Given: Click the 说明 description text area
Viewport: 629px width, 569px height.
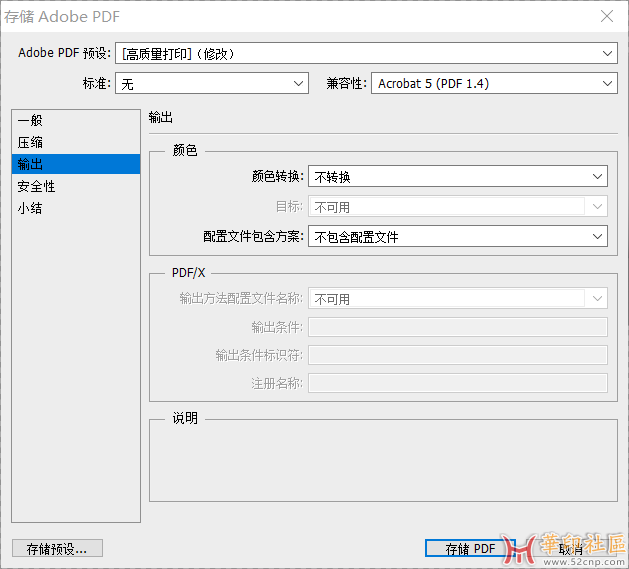Looking at the screenshot, I should (383, 461).
